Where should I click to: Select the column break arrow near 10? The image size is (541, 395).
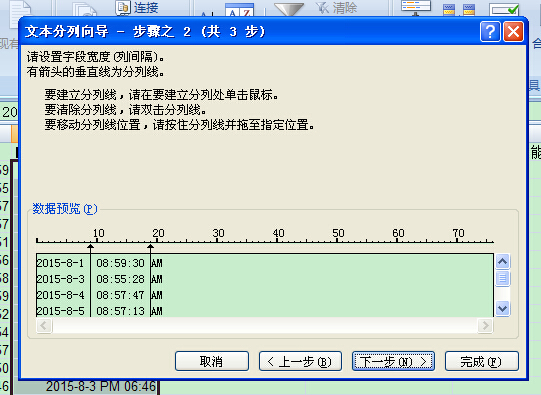pyautogui.click(x=90, y=247)
